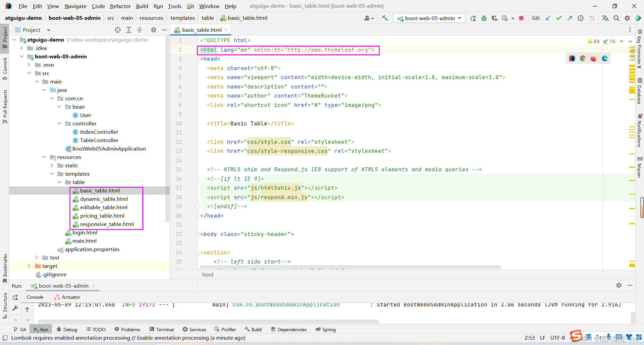Viewport: 644px width, 345px height.
Task: Open the Profiler tool window
Action: [x=225, y=330]
